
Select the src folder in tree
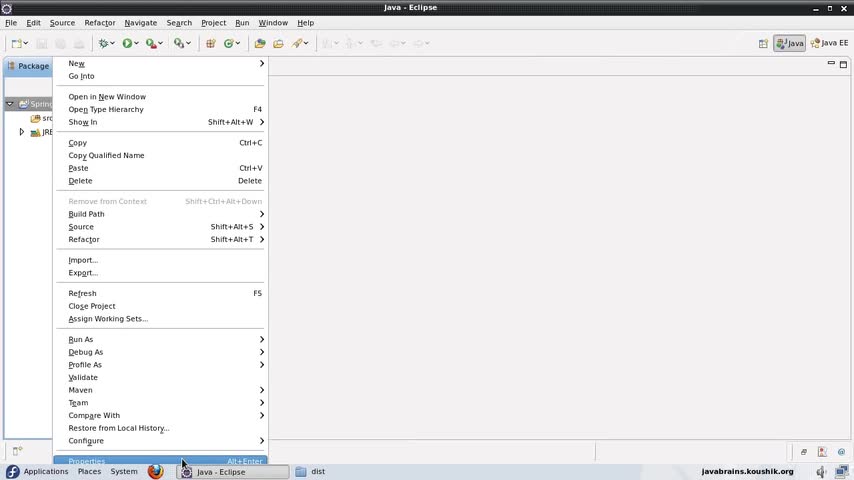coord(41,118)
